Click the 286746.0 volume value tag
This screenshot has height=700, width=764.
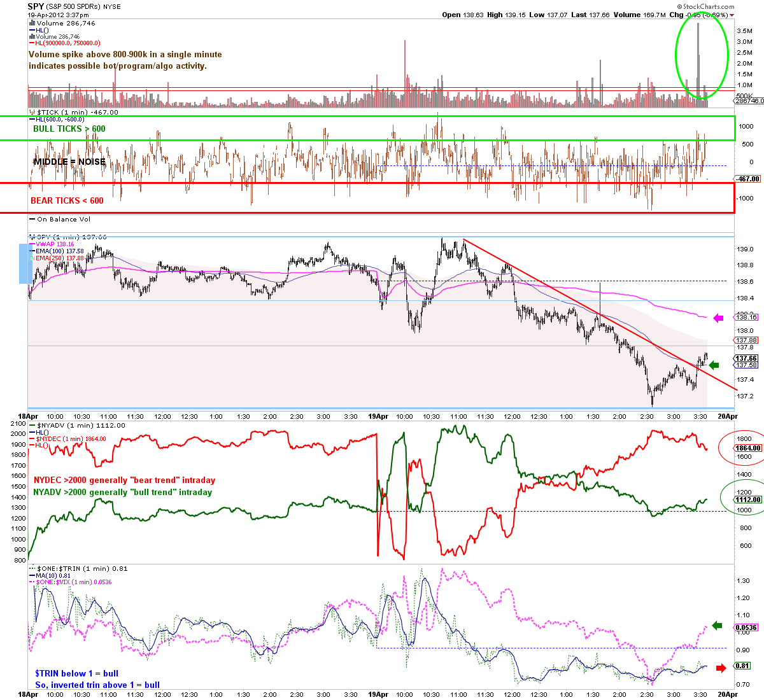(x=749, y=101)
